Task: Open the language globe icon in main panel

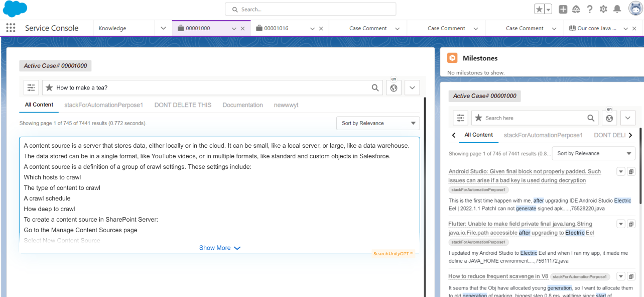Action: click(394, 88)
